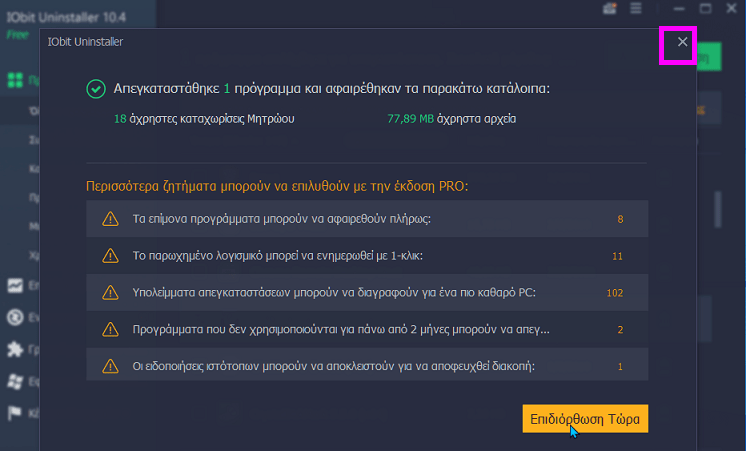Select the unused programs row showing 2
Screen dimensions: 746x451
[367, 329]
